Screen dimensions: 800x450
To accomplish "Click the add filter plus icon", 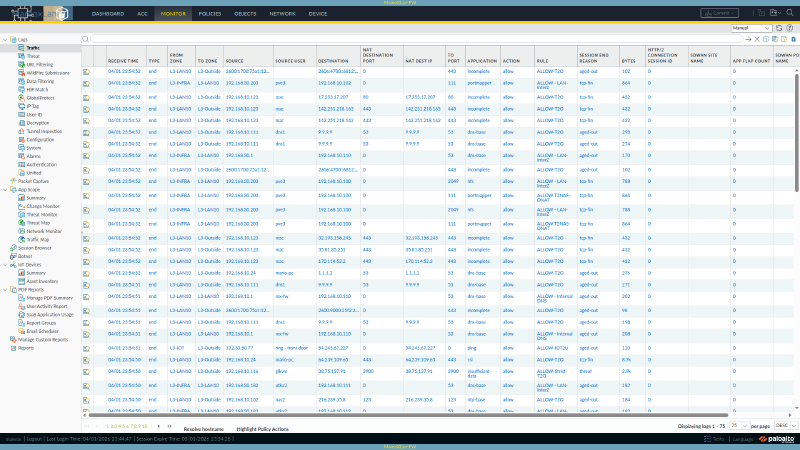I will [766, 39].
